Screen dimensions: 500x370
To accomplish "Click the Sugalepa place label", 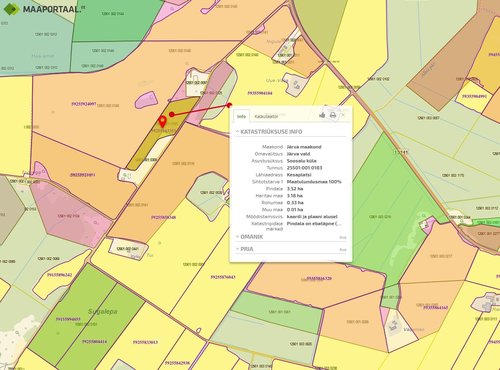I will coord(102,312).
